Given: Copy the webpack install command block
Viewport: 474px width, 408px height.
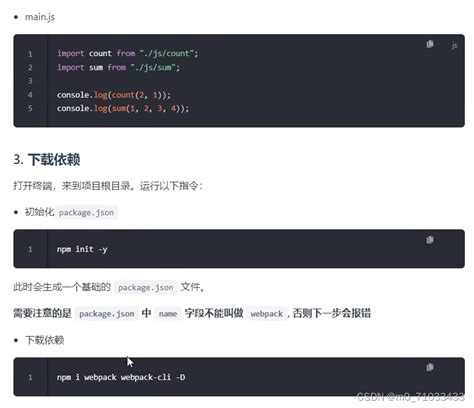Looking at the screenshot, I should (430, 367).
